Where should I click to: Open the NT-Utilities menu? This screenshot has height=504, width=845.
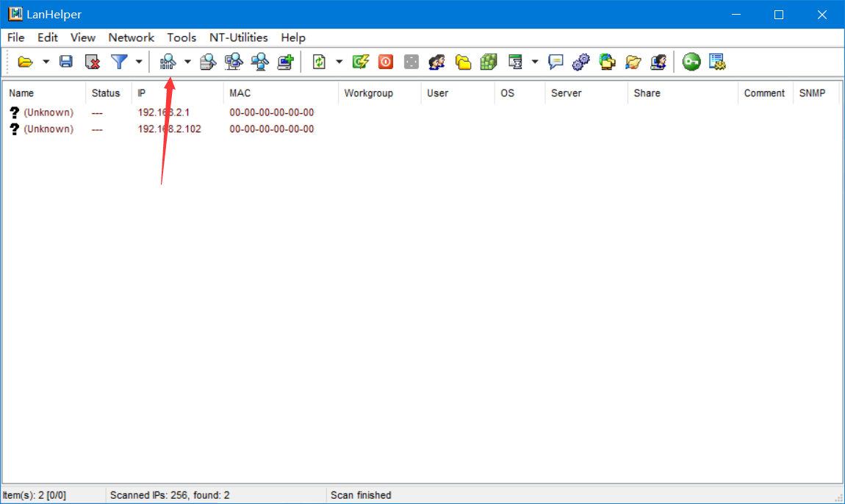[239, 37]
